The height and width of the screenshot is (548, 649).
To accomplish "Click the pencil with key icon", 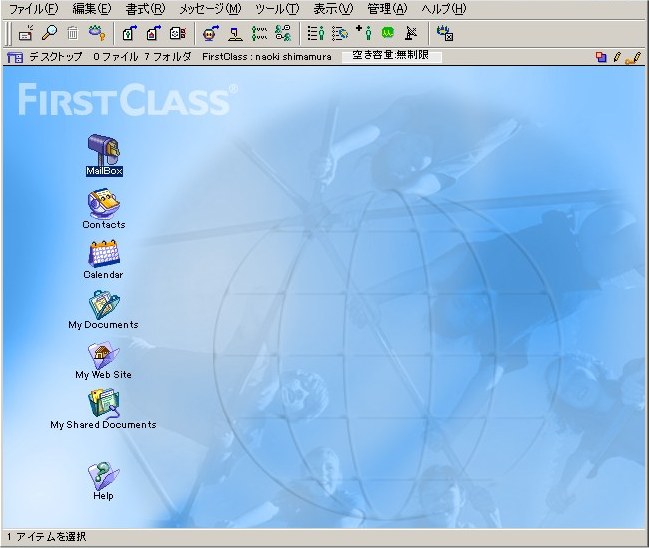I will click(x=633, y=58).
